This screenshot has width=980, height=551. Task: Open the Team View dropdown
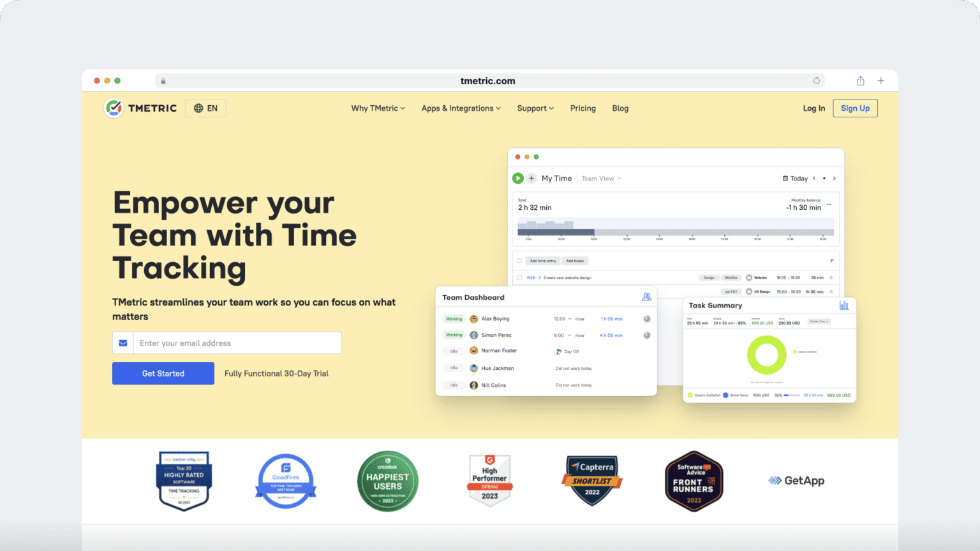(598, 179)
